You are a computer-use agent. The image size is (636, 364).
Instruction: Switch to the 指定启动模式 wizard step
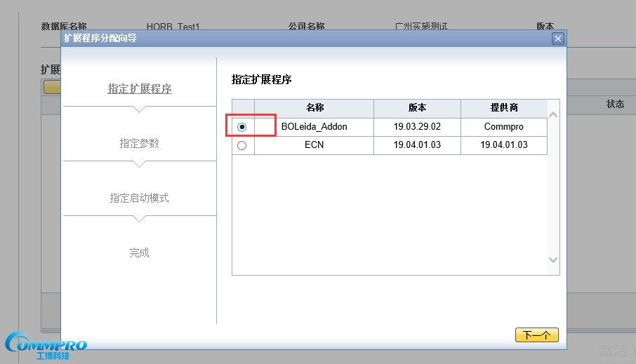(x=140, y=198)
